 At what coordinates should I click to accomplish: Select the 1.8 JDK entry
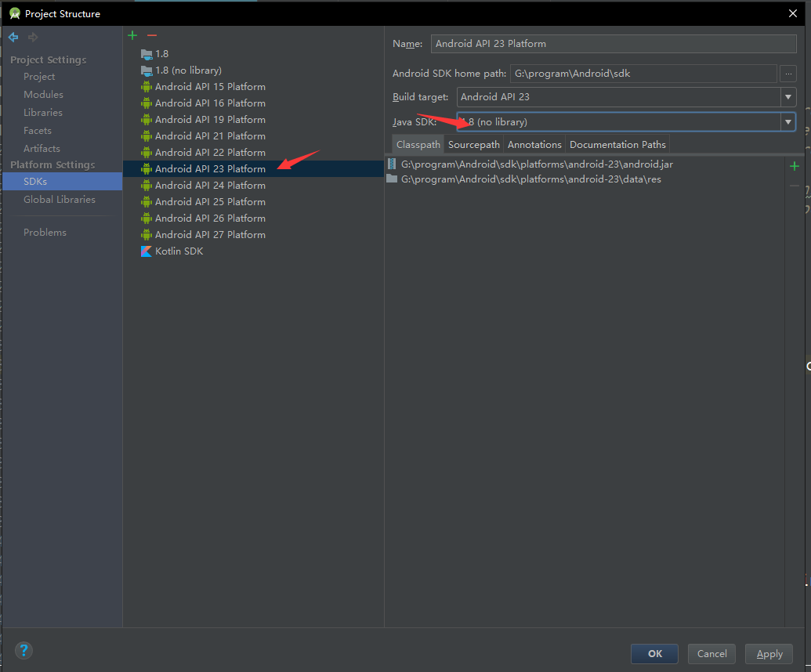pos(253,54)
